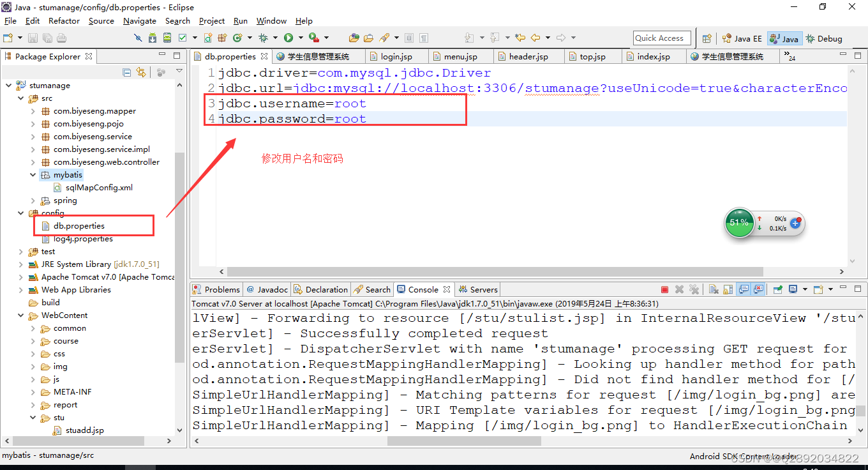Open the Search toolbar icon
The height and width of the screenshot is (470, 868).
click(x=383, y=38)
